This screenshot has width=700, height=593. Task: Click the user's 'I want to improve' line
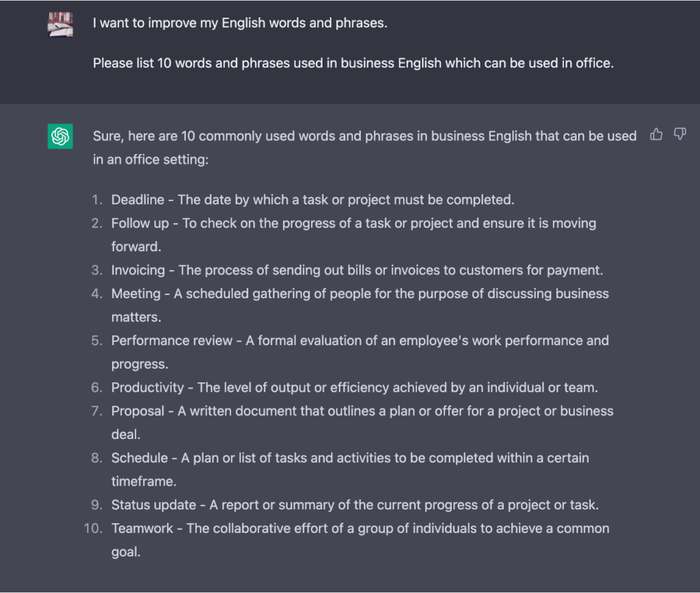pos(240,23)
